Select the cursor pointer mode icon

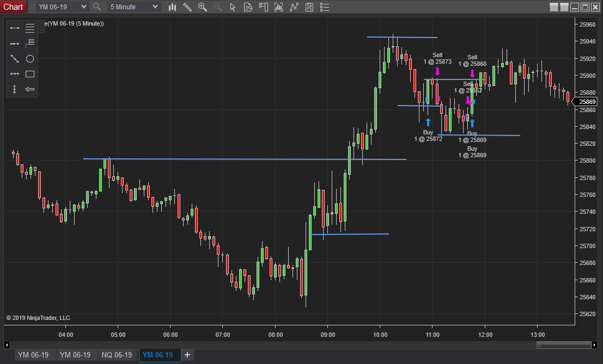coord(233,7)
